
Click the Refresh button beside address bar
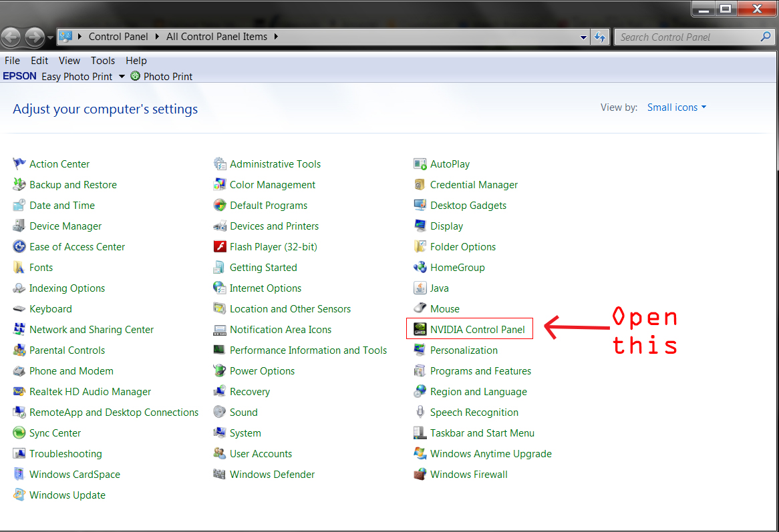600,37
